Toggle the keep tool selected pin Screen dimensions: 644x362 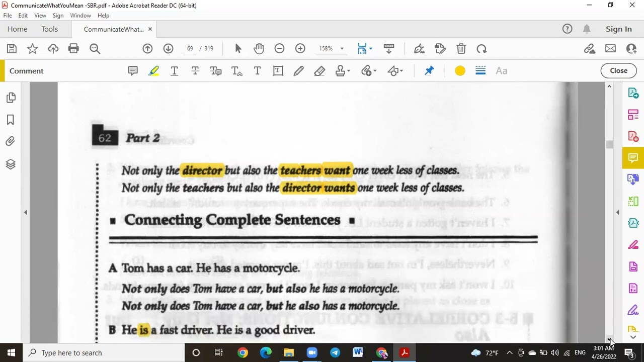pyautogui.click(x=429, y=71)
